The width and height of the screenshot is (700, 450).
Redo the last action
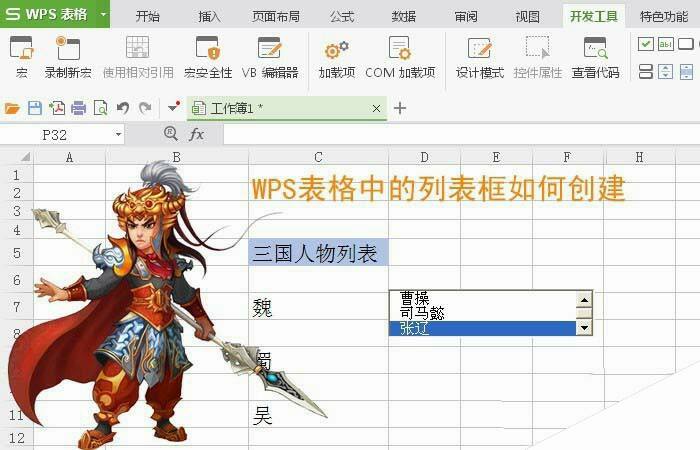(145, 108)
